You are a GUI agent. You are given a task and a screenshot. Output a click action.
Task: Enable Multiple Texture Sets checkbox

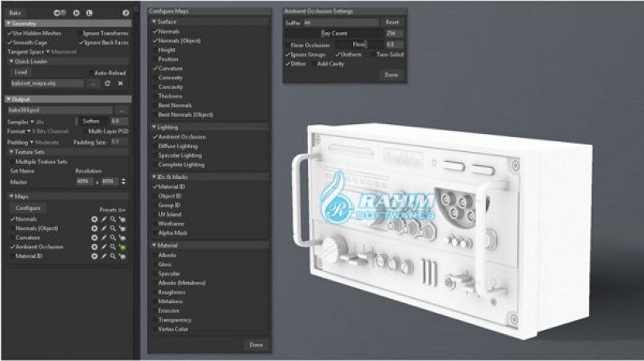coord(12,162)
